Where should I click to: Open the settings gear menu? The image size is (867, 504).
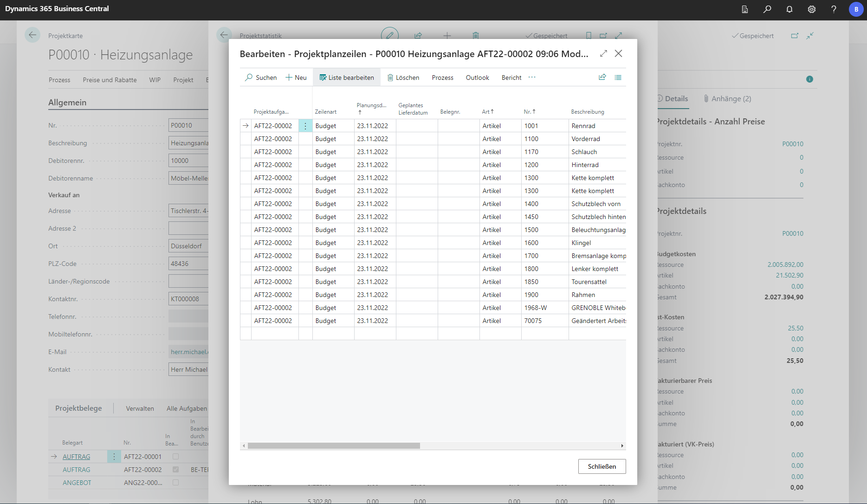point(811,9)
